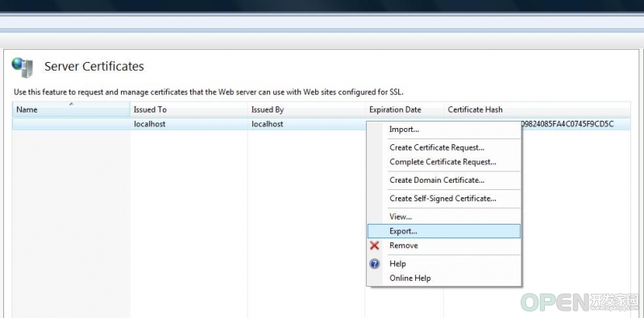This screenshot has height=318, width=644.
Task: Click the blue question mark Help icon
Action: coord(374,263)
